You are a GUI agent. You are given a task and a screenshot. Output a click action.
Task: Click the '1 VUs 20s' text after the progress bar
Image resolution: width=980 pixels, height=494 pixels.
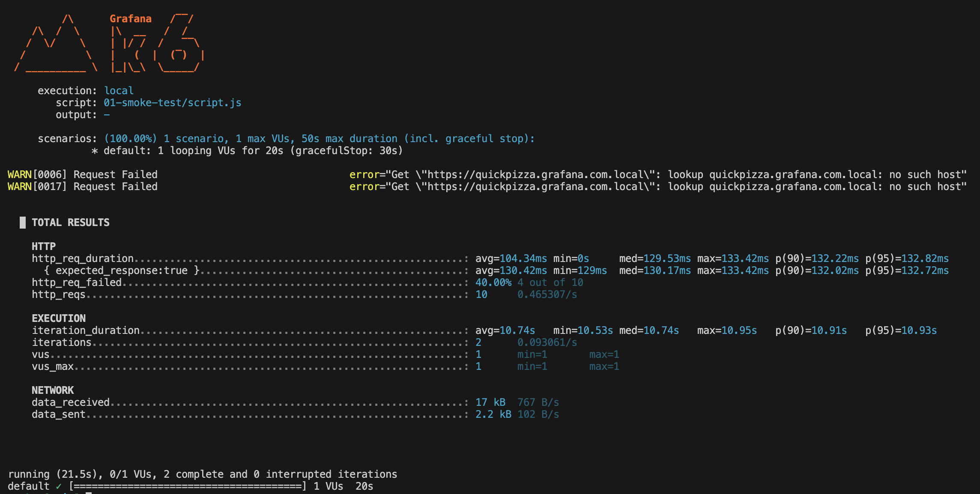[x=343, y=486]
